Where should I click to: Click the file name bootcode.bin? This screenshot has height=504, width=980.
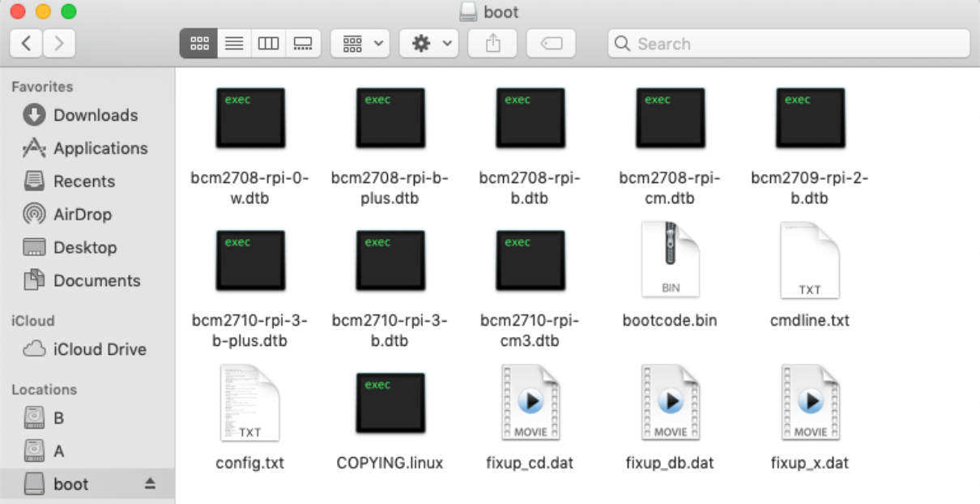[670, 320]
